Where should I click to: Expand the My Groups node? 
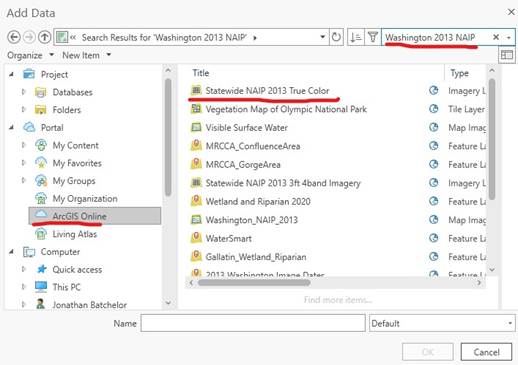23,180
